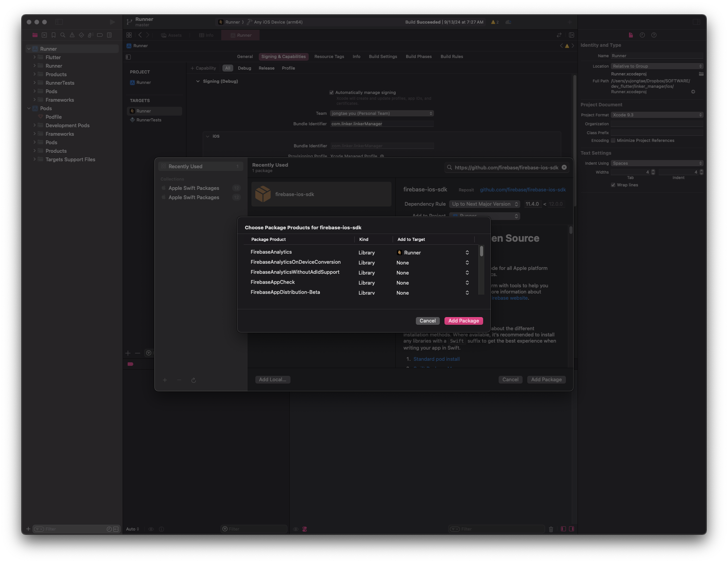The width and height of the screenshot is (728, 563).
Task: Switch to the Build Settings tab
Action: (x=383, y=56)
